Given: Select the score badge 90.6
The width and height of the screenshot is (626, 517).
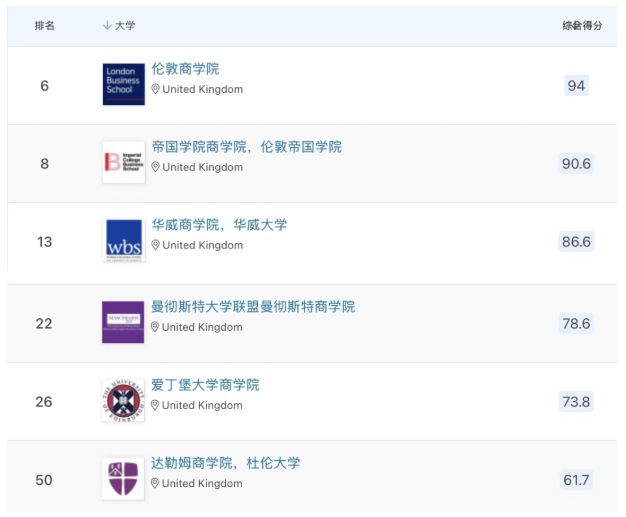Looking at the screenshot, I should tap(576, 163).
